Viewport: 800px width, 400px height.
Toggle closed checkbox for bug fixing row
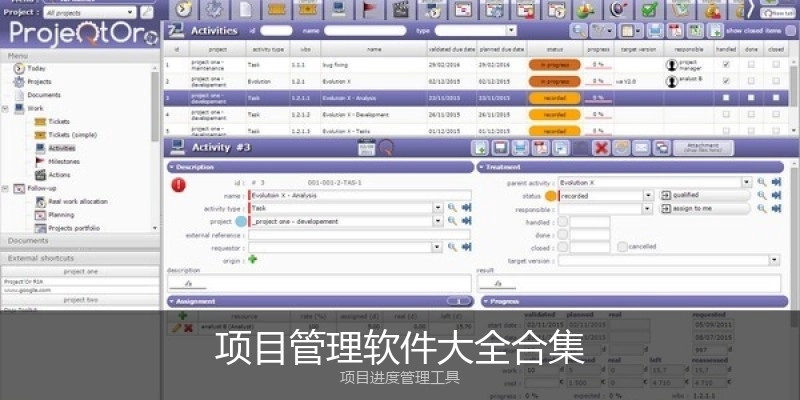(x=776, y=65)
